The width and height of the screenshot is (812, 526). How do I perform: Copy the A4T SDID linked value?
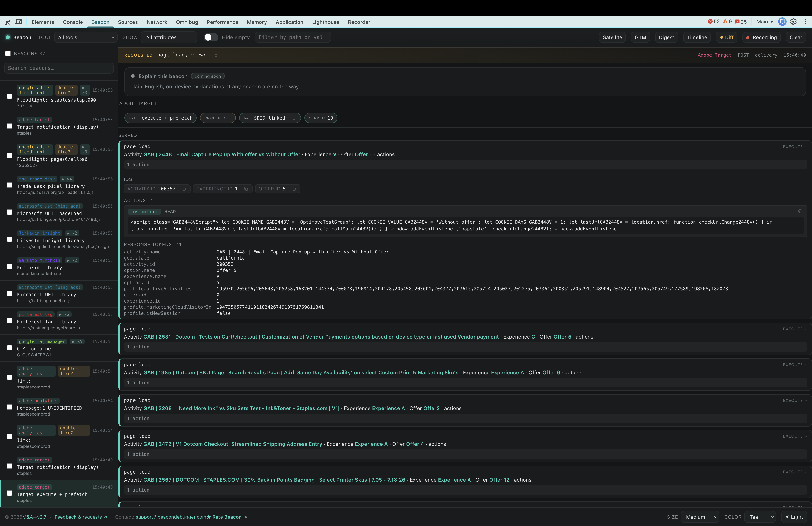pos(294,118)
